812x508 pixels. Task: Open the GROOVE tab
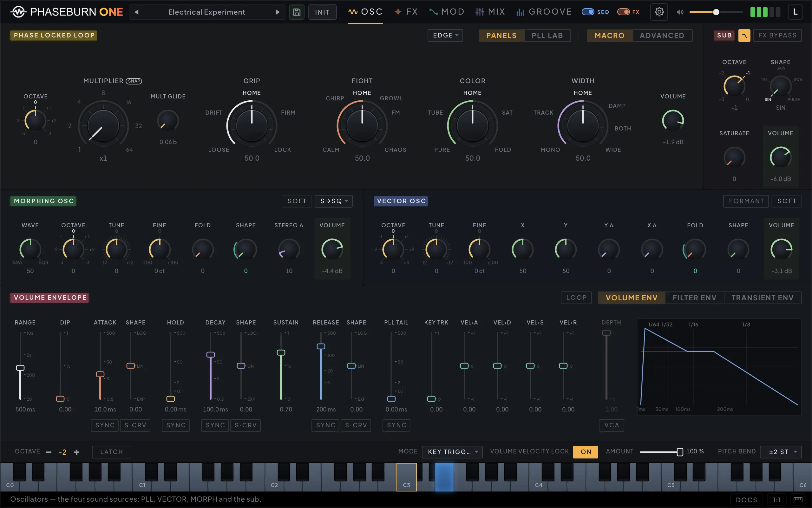[x=544, y=12]
